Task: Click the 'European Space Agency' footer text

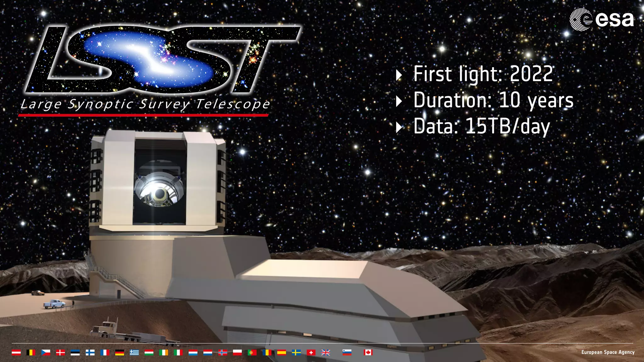Action: [608, 352]
